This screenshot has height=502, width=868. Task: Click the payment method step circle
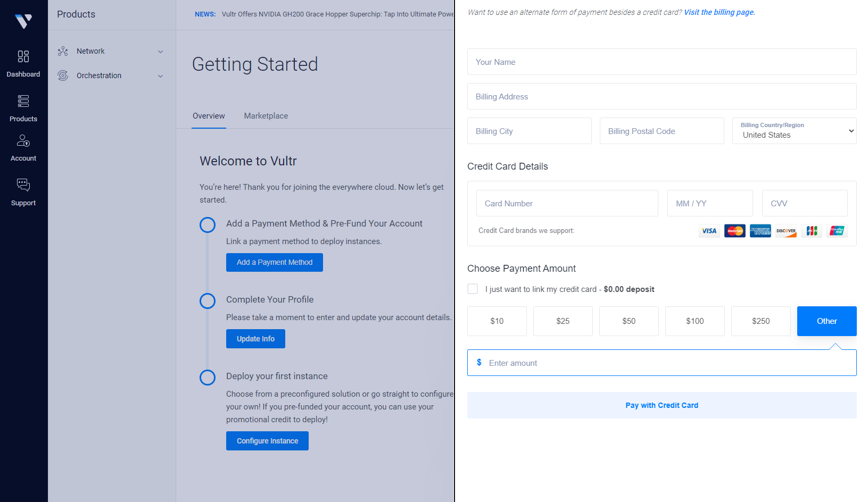point(208,225)
